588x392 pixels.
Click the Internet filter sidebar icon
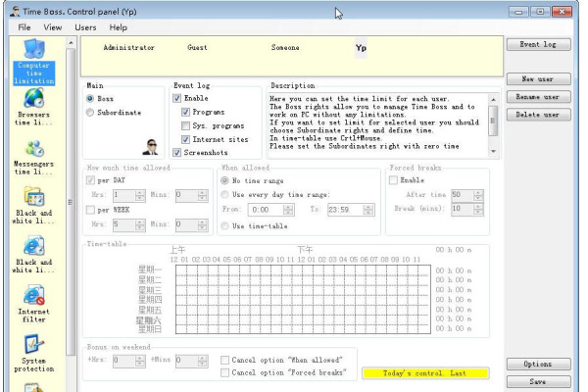pyautogui.click(x=33, y=295)
